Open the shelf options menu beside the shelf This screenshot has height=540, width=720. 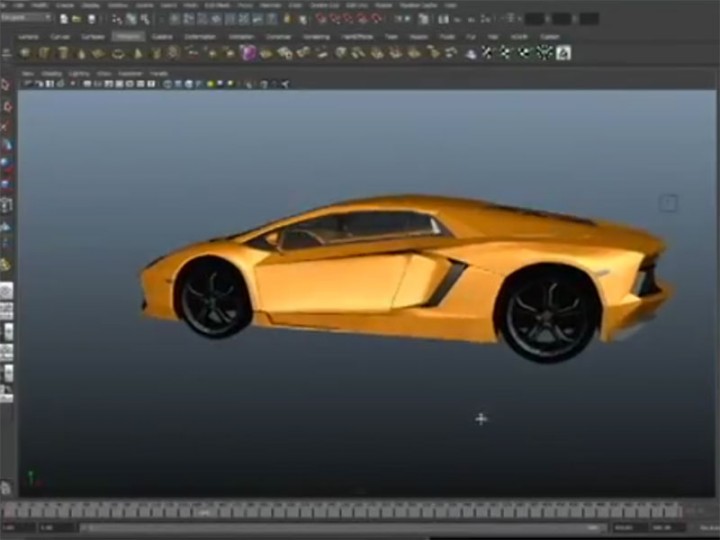(7, 54)
